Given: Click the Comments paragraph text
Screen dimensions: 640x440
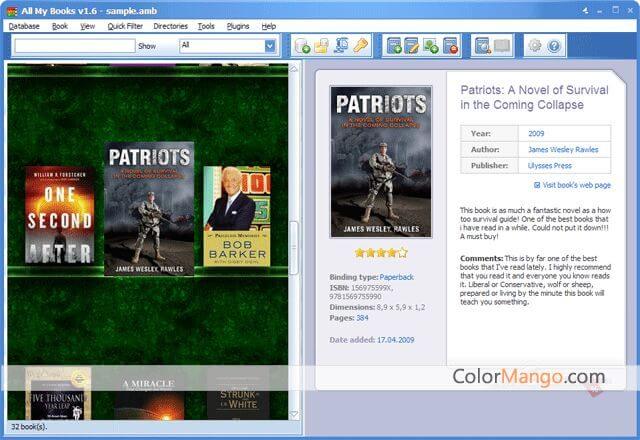Looking at the screenshot, I should click(x=535, y=280).
